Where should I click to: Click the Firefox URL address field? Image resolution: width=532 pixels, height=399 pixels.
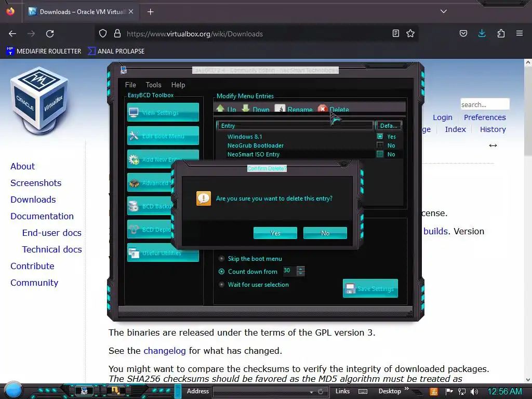point(258,34)
